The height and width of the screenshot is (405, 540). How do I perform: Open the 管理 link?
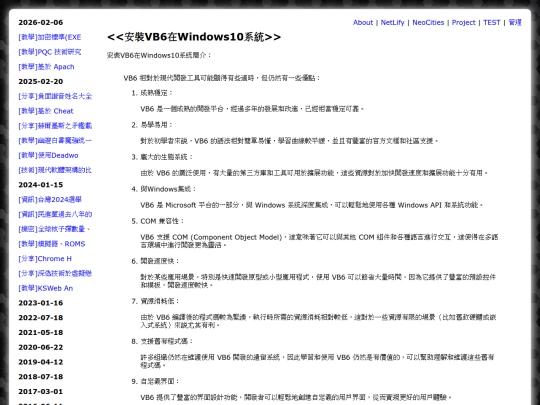pyautogui.click(x=515, y=22)
